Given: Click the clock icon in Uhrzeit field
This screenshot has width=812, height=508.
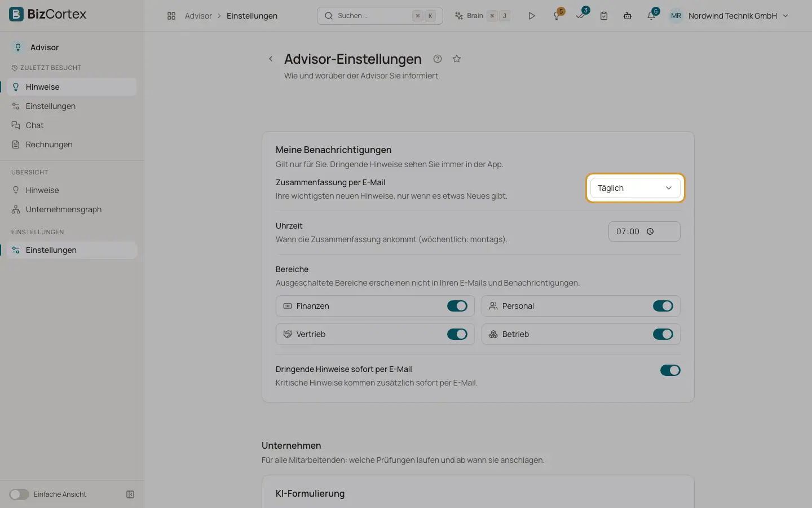Looking at the screenshot, I should coord(650,231).
